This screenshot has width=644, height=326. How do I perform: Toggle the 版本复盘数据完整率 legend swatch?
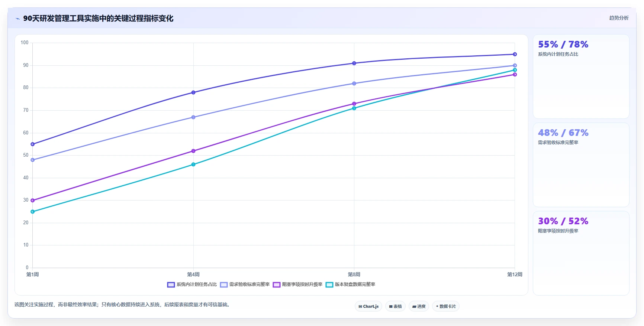coord(329,285)
